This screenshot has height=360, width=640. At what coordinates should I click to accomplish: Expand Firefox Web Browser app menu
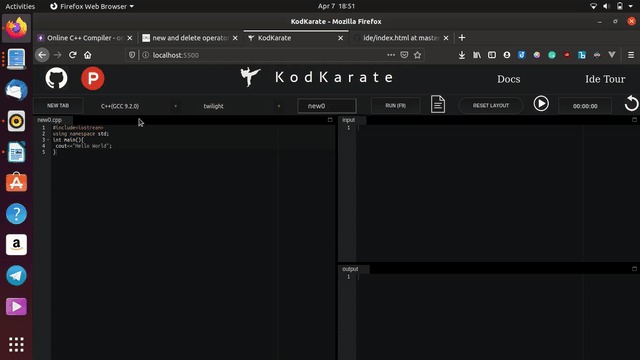[92, 6]
